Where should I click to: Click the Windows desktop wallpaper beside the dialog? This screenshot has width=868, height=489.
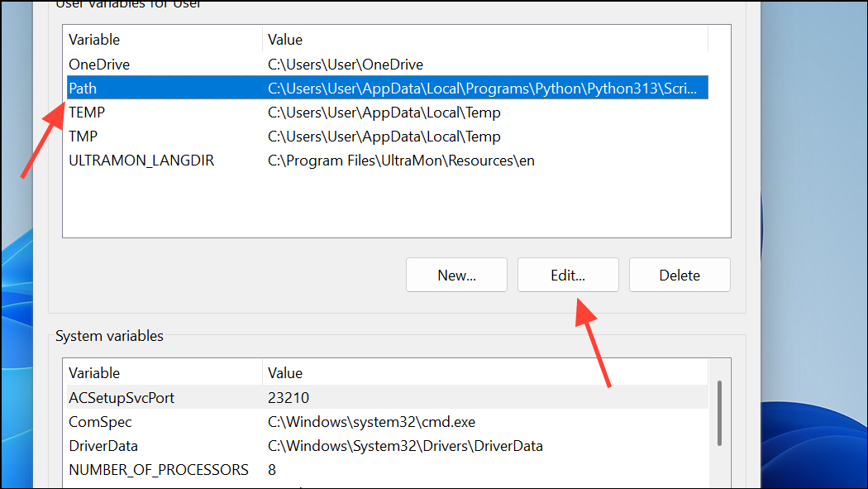pos(814,248)
